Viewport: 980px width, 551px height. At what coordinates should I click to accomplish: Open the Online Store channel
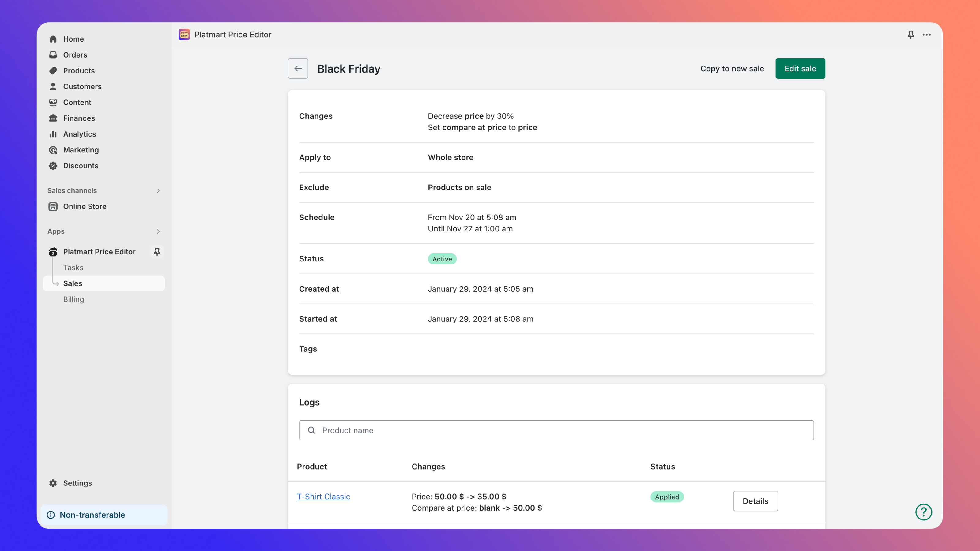point(85,207)
